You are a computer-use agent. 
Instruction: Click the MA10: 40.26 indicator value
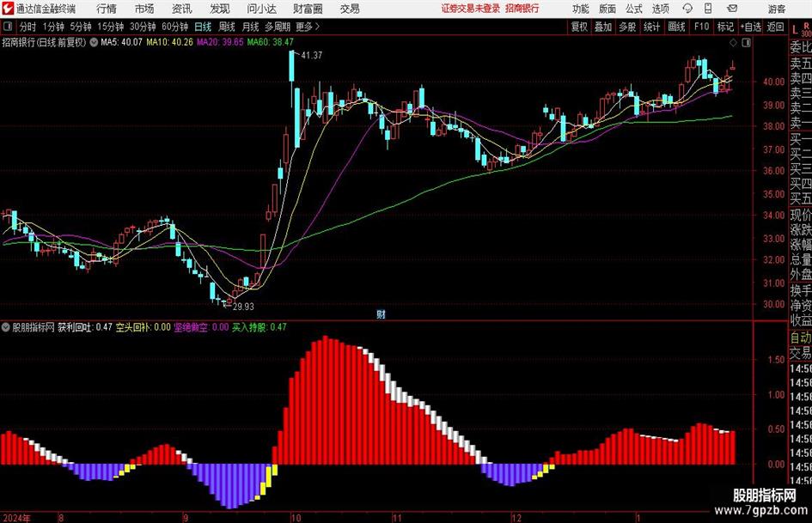click(169, 42)
